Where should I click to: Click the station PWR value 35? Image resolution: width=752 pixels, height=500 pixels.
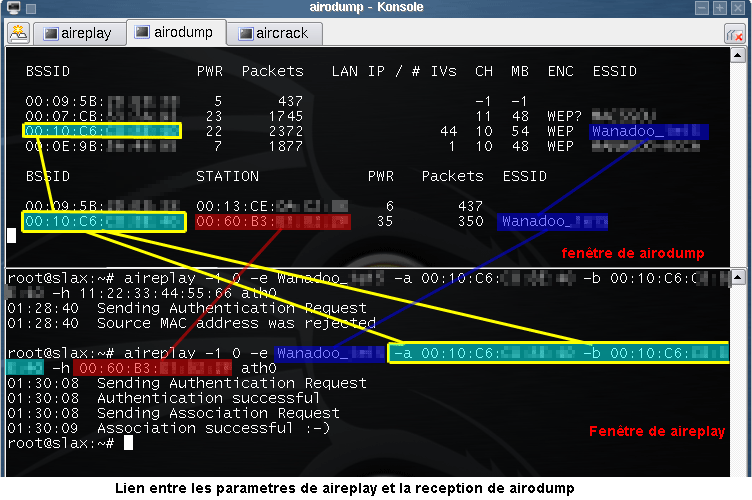click(x=385, y=221)
